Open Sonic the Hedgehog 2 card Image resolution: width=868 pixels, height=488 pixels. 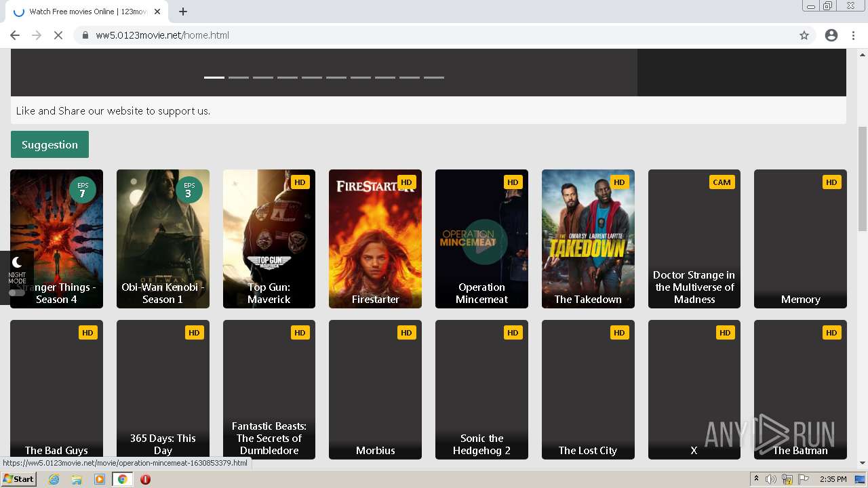(x=481, y=390)
